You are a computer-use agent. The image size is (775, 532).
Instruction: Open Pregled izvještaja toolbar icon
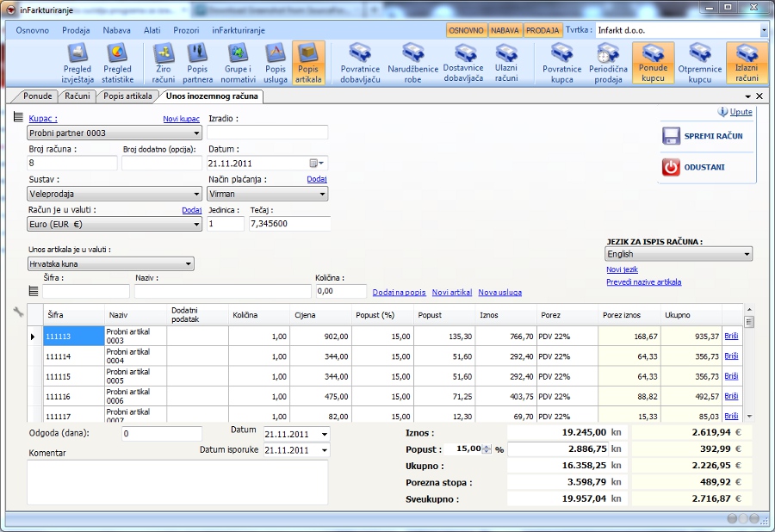pyautogui.click(x=77, y=63)
